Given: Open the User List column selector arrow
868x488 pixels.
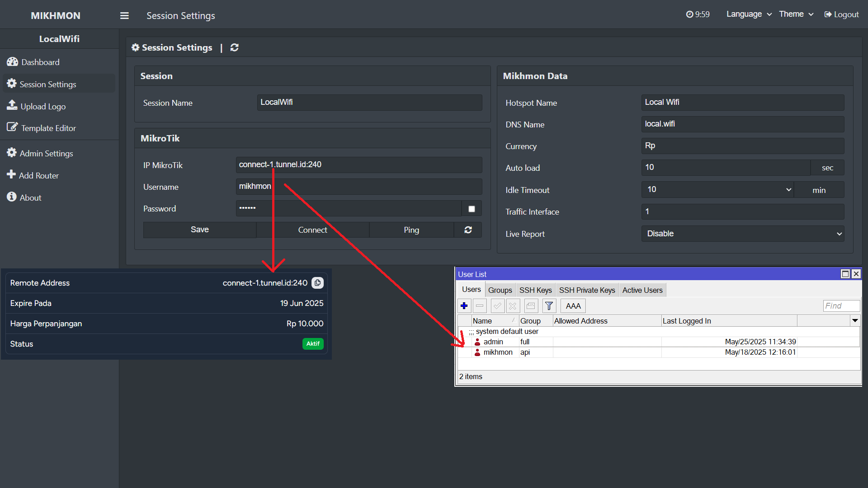Looking at the screenshot, I should click(855, 321).
